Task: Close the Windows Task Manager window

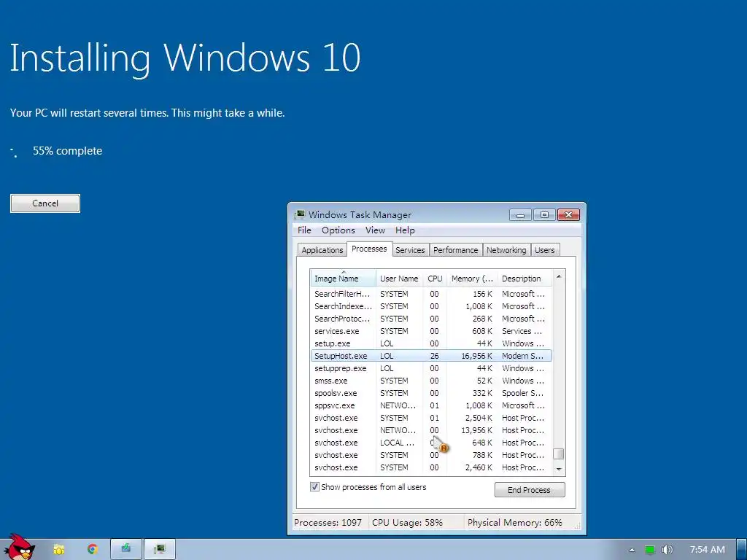Action: tap(568, 215)
